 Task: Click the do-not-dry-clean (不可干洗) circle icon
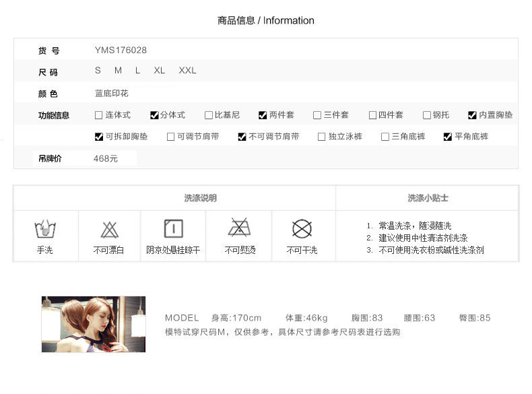[302, 229]
